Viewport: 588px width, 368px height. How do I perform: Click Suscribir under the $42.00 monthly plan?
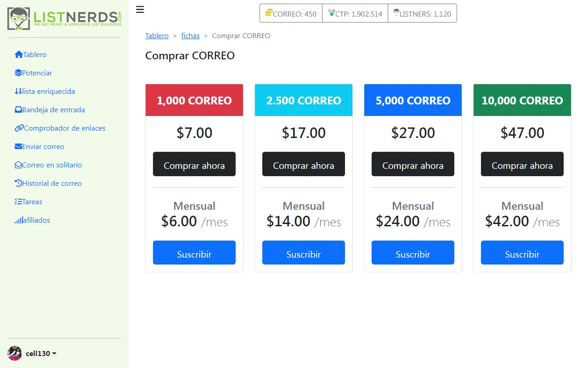(x=522, y=253)
